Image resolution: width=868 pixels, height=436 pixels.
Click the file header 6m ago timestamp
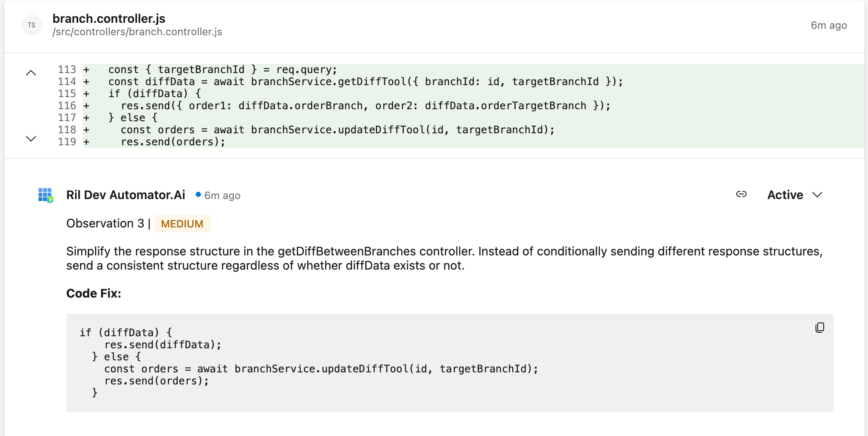(828, 25)
